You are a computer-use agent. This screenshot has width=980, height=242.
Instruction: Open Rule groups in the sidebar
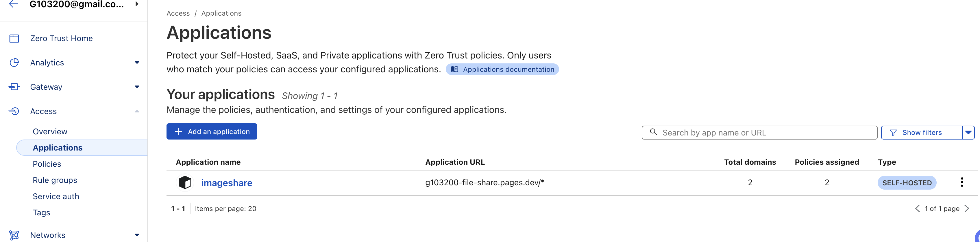55,180
